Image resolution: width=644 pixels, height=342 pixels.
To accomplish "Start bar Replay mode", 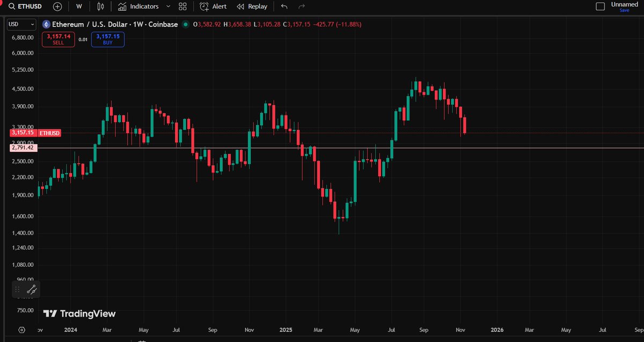I will 252,6.
